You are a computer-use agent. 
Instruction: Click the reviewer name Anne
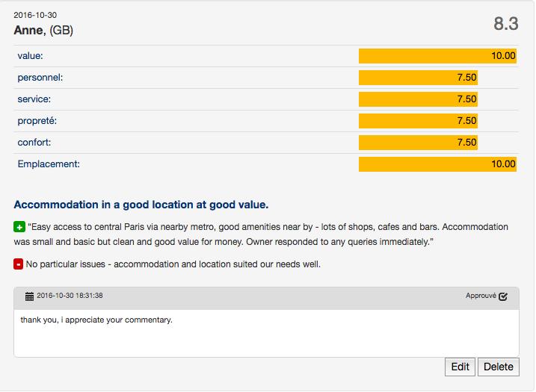click(30, 31)
